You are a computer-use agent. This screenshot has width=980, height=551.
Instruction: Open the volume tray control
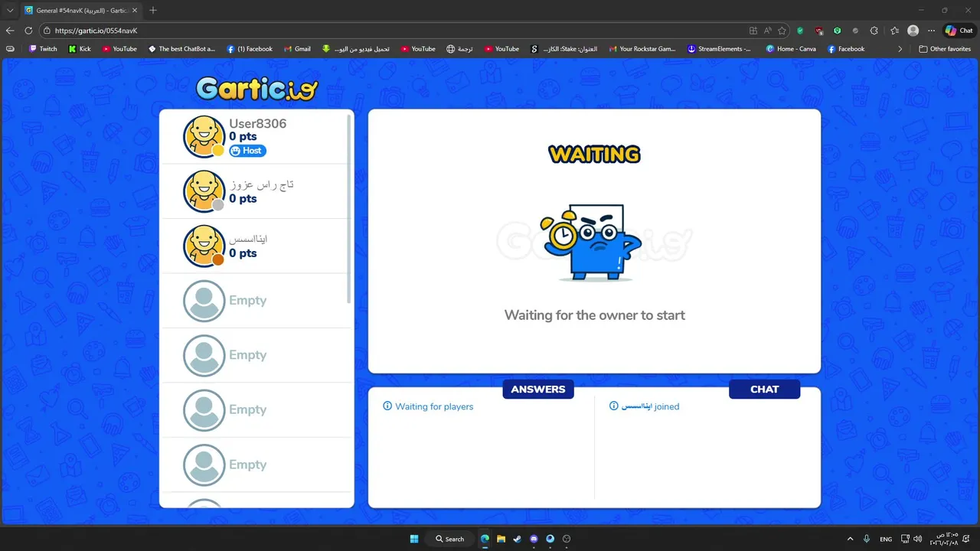point(917,539)
